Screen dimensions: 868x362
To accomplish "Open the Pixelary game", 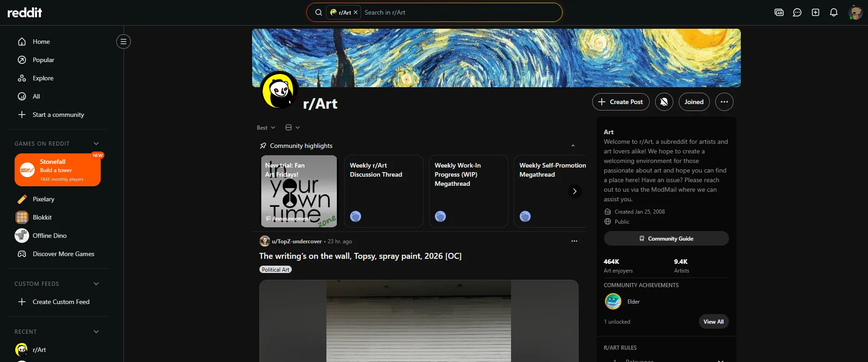I will coord(57,199).
